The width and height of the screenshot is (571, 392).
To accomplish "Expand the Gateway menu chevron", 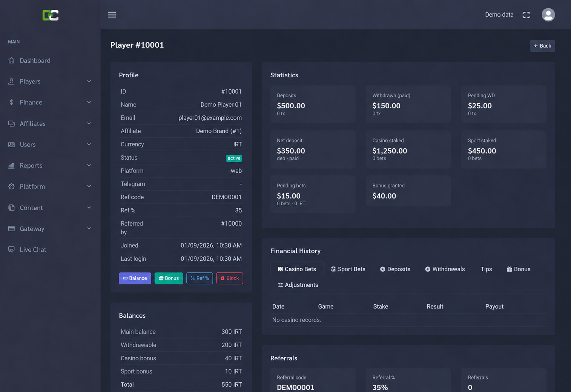I will tap(89, 229).
